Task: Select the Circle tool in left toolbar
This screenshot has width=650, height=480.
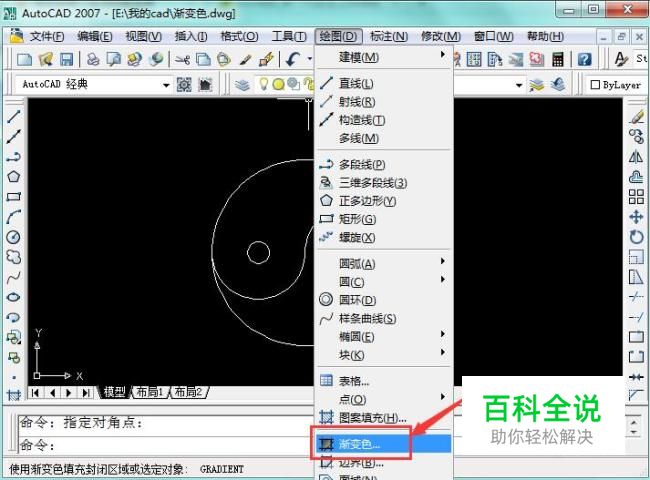Action: point(14,237)
